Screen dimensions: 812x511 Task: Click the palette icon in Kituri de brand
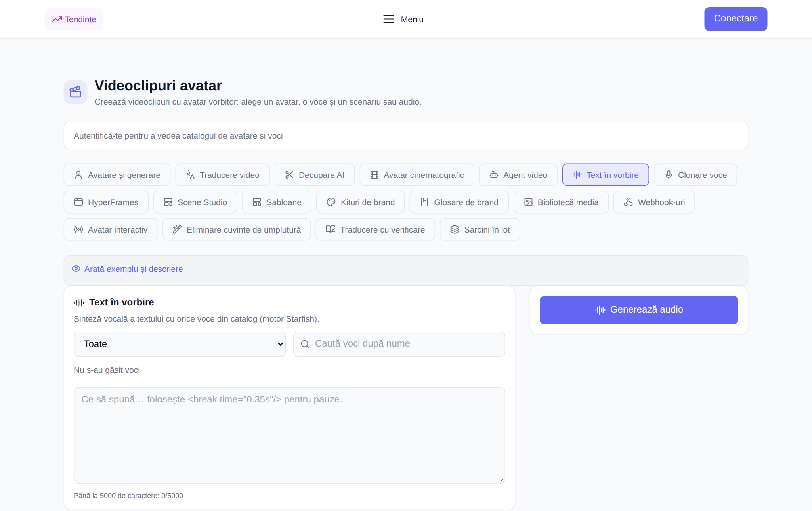[x=331, y=202]
